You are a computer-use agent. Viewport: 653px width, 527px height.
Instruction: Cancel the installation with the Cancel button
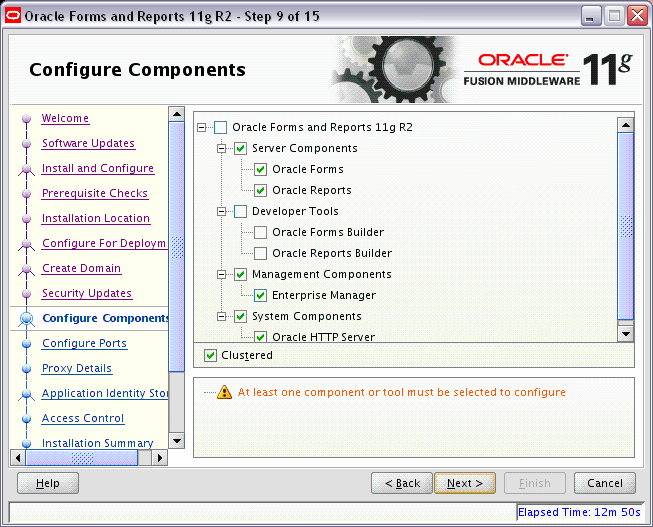(605, 483)
